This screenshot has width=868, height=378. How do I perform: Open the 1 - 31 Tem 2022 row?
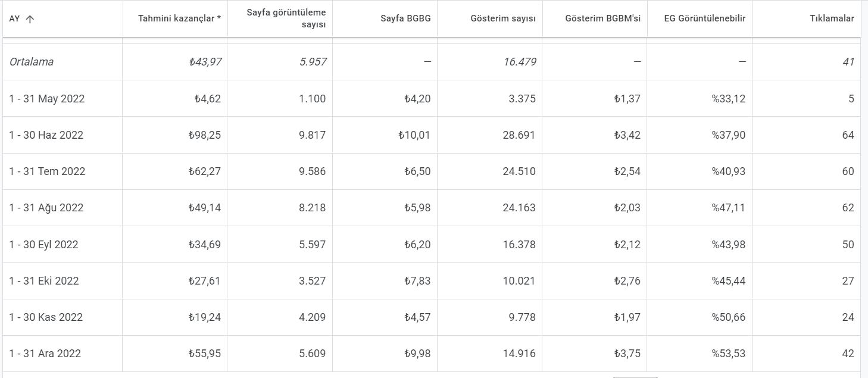pyautogui.click(x=432, y=171)
